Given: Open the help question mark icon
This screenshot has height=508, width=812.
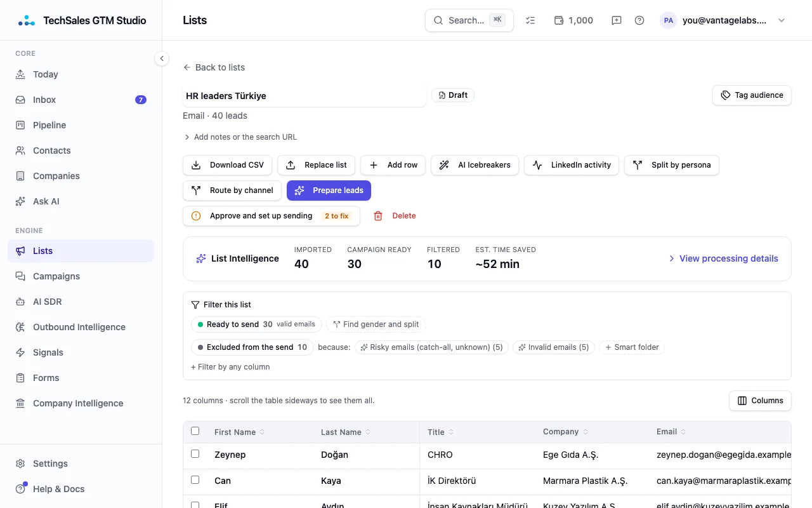Looking at the screenshot, I should click(639, 20).
